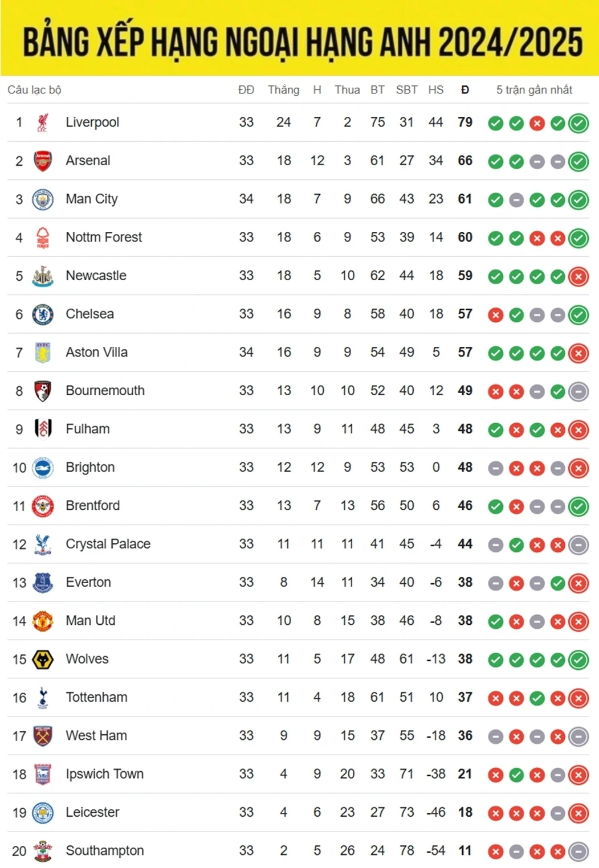The image size is (599, 868).
Task: Click Liverpool's latest match win indicator
Action: (578, 123)
